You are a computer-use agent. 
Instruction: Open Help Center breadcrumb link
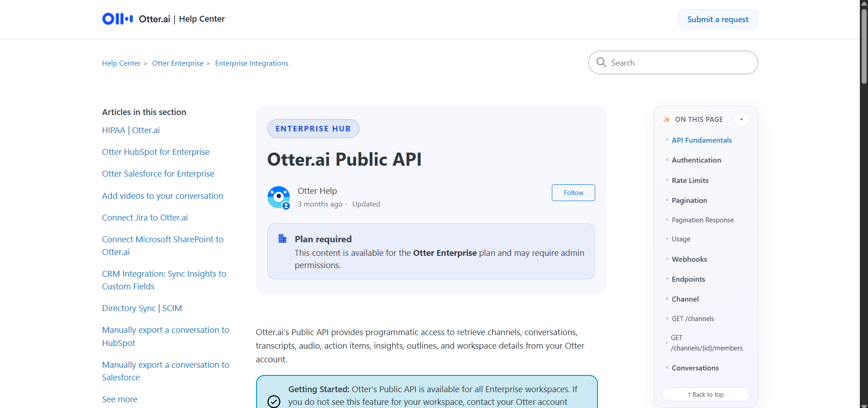click(121, 63)
